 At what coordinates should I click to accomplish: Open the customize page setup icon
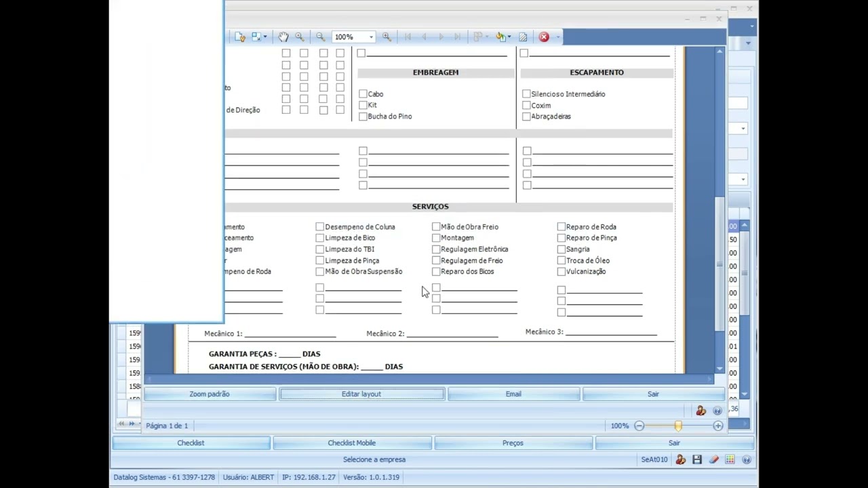pyautogui.click(x=240, y=37)
